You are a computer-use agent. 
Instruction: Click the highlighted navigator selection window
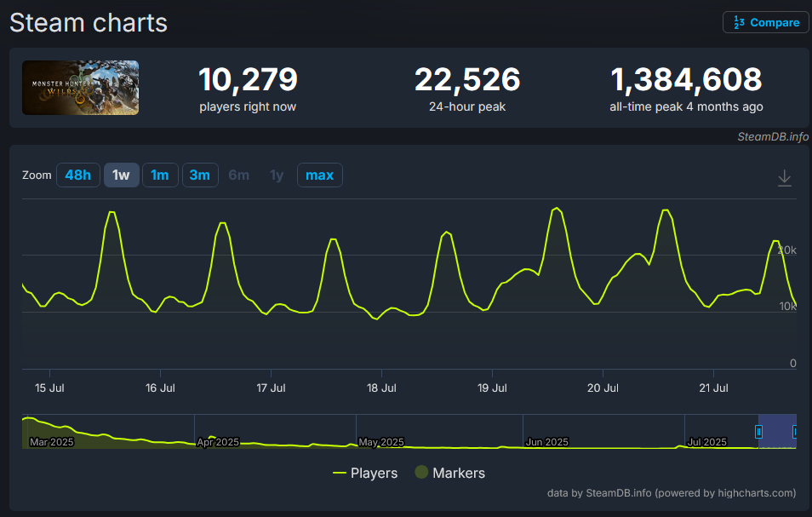pos(777,431)
